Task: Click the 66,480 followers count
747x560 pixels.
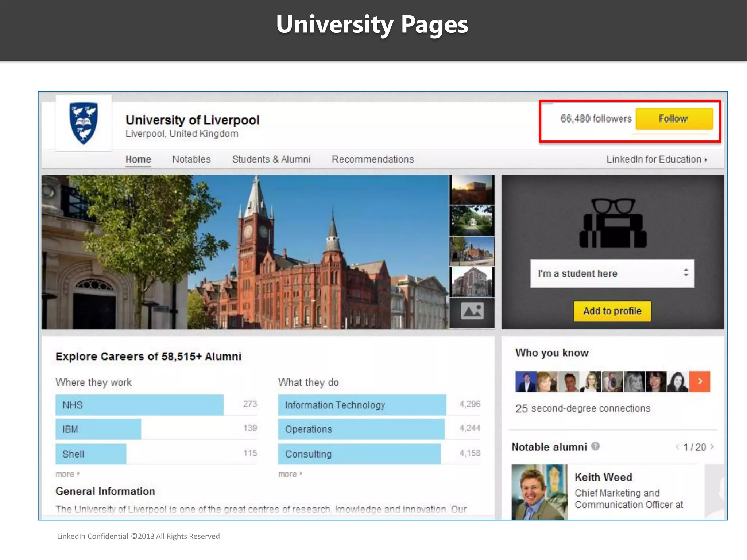Action: click(x=596, y=118)
